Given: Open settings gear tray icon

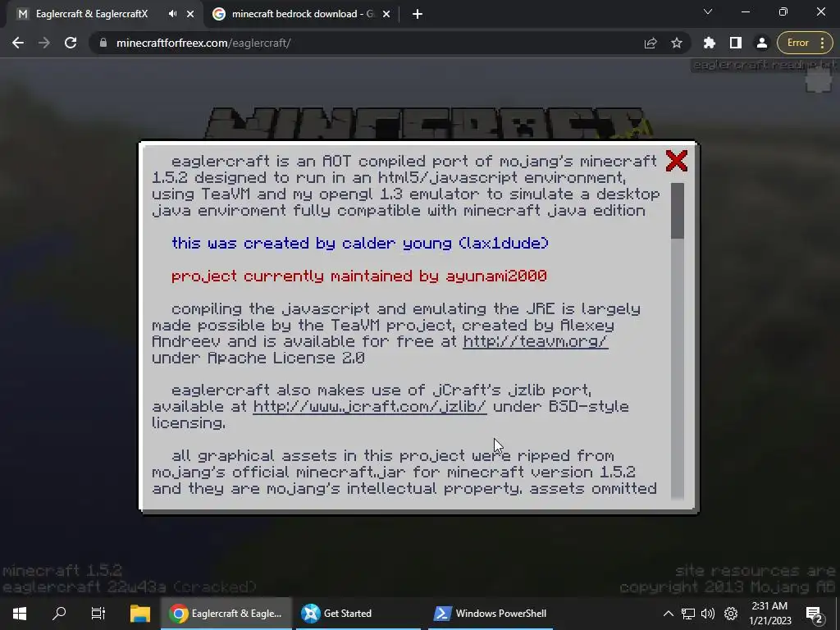Looking at the screenshot, I should coord(731,614).
